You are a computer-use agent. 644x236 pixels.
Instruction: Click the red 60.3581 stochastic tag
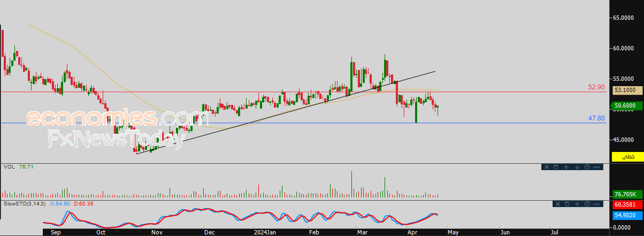(628, 205)
